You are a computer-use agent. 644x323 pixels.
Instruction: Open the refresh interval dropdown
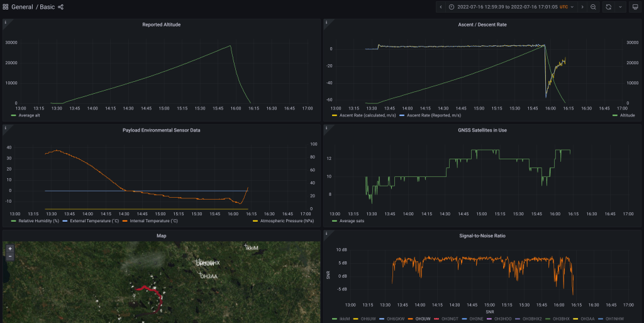[620, 7]
